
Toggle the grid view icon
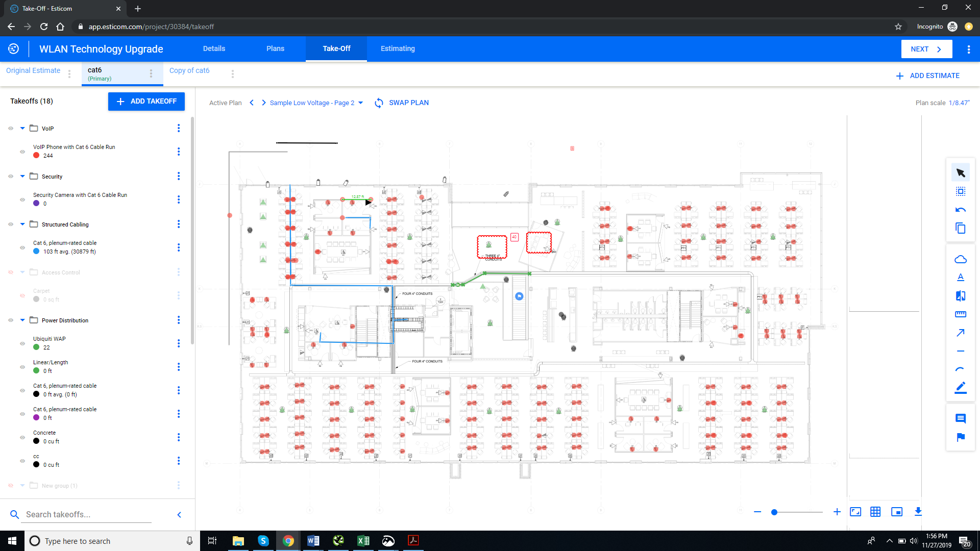[875, 512]
